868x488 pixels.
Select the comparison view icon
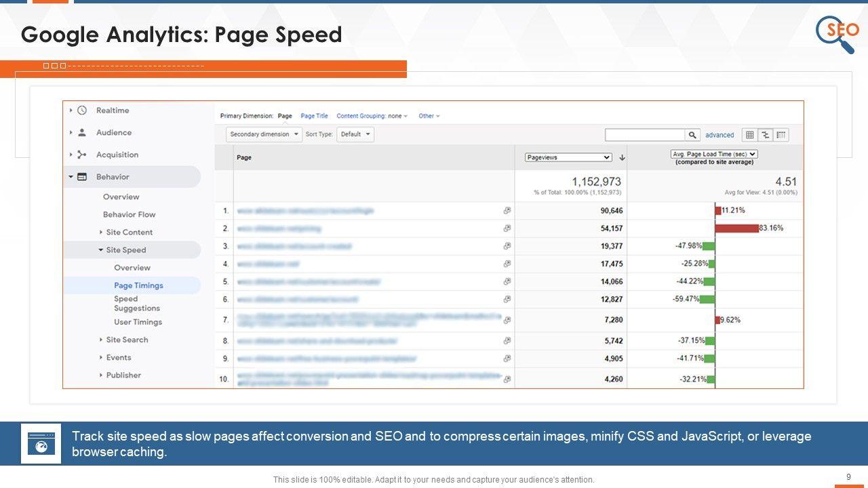766,135
